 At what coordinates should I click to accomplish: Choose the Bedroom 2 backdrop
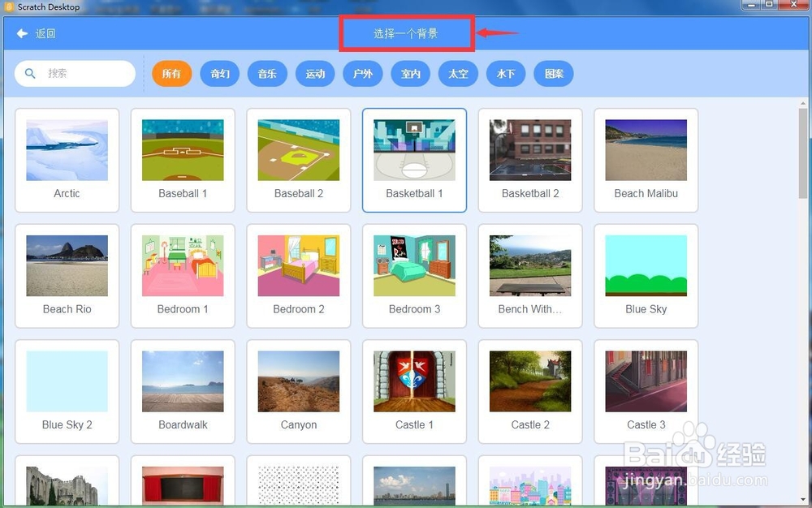click(299, 276)
